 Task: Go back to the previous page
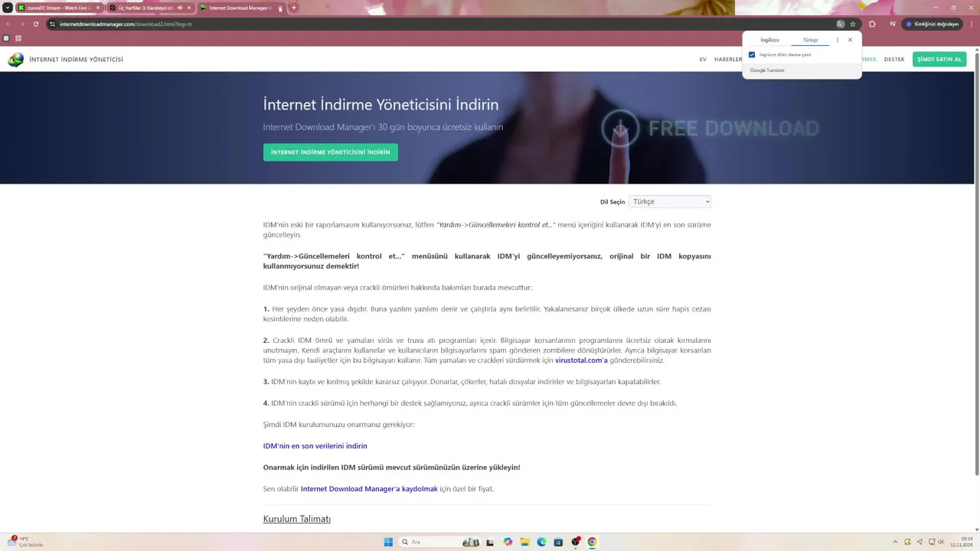8,24
